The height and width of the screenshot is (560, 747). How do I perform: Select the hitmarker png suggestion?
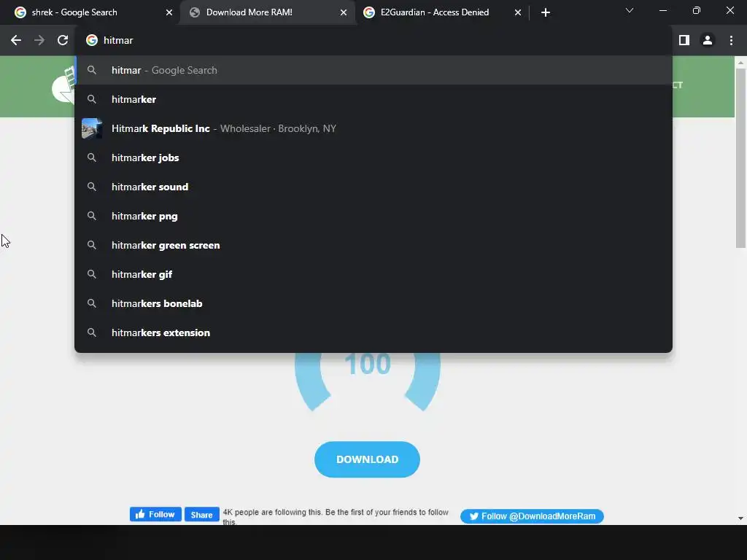pyautogui.click(x=374, y=216)
